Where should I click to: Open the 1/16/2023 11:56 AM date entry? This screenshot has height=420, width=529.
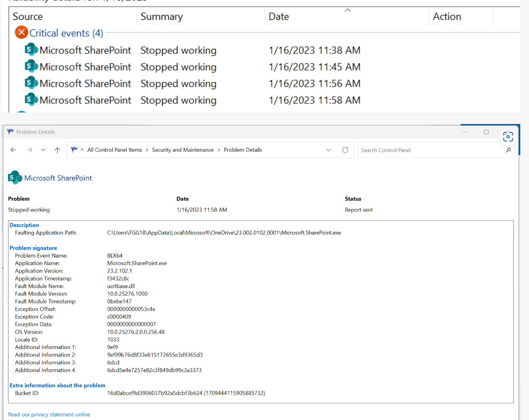tap(314, 84)
